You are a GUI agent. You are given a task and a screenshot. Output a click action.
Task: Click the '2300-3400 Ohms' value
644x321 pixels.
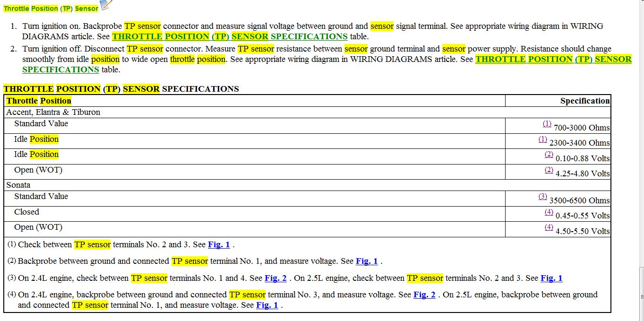point(580,143)
